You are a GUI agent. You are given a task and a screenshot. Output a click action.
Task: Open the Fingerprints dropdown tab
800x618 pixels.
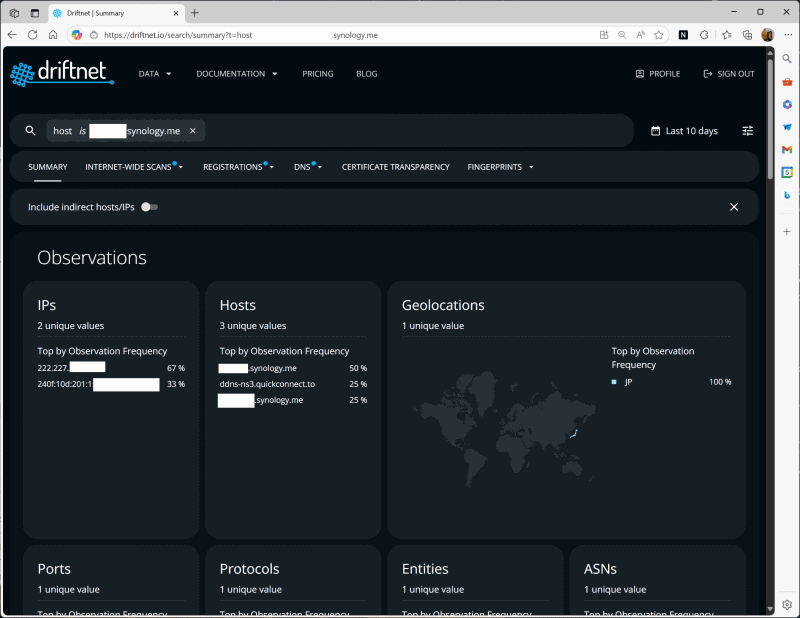coord(500,167)
